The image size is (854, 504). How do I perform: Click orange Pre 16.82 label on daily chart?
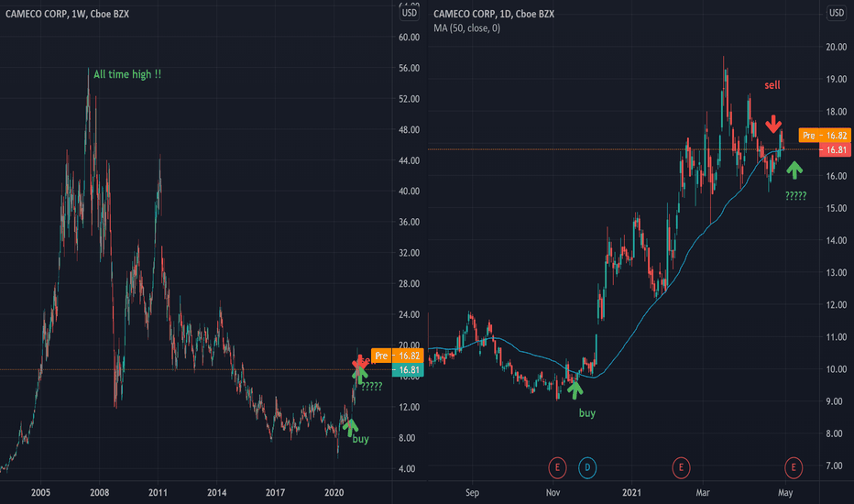click(x=825, y=135)
